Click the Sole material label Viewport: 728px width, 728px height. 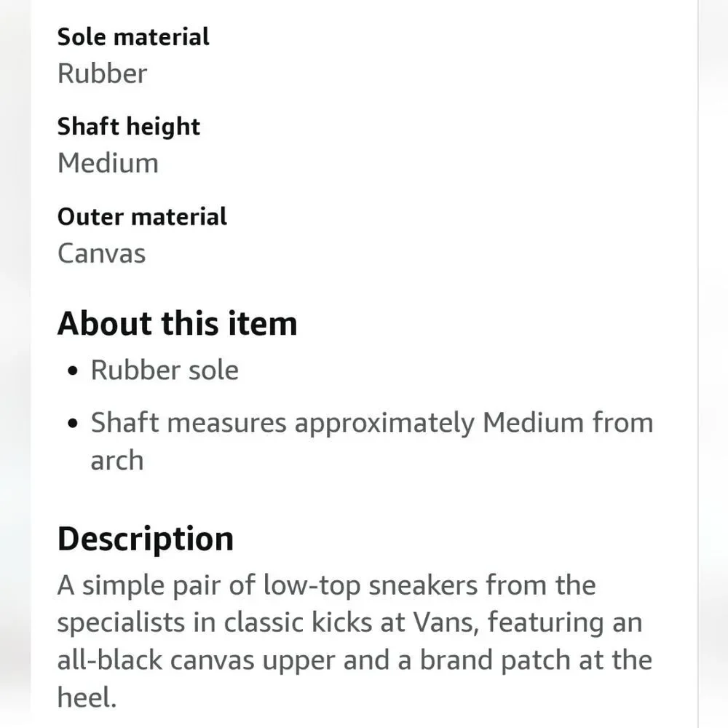tap(133, 37)
